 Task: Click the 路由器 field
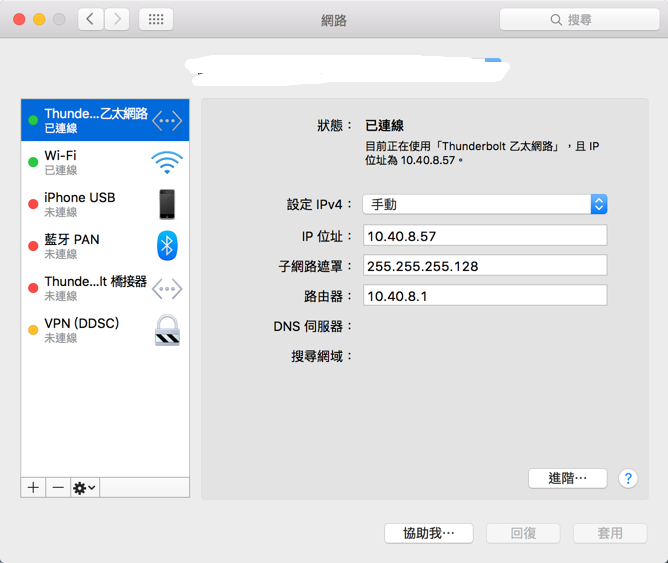pos(485,295)
